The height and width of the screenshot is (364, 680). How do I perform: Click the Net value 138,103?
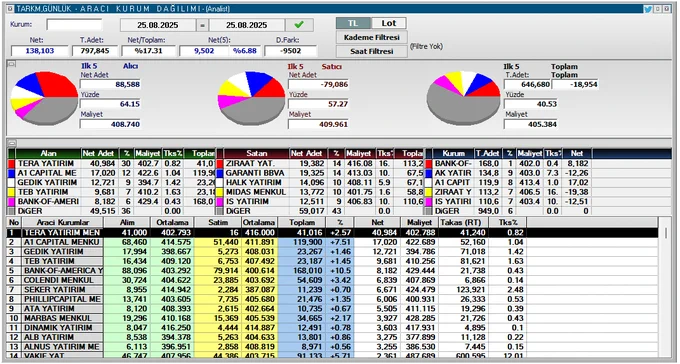[x=39, y=51]
